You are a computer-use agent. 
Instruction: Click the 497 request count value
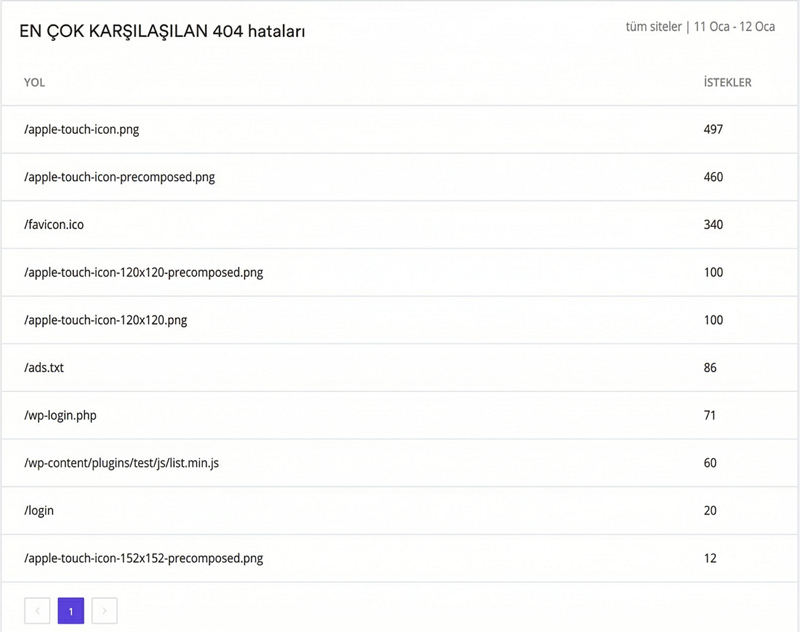(x=712, y=129)
